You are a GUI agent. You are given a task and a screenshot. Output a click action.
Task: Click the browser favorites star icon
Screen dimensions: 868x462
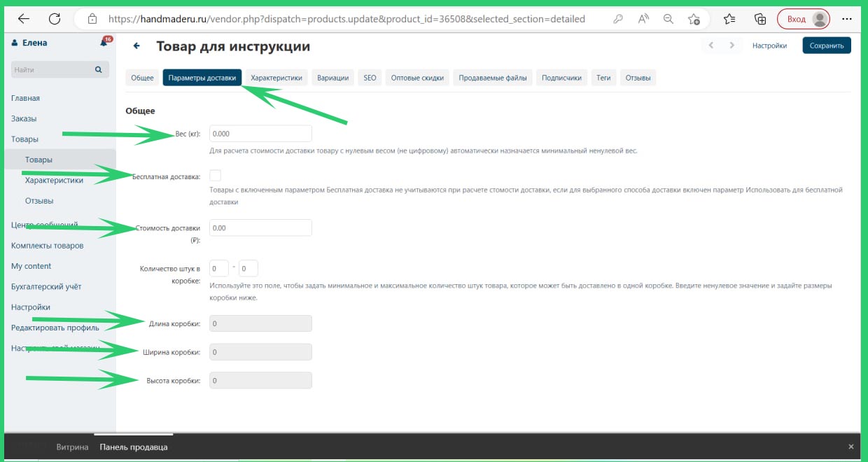[729, 19]
